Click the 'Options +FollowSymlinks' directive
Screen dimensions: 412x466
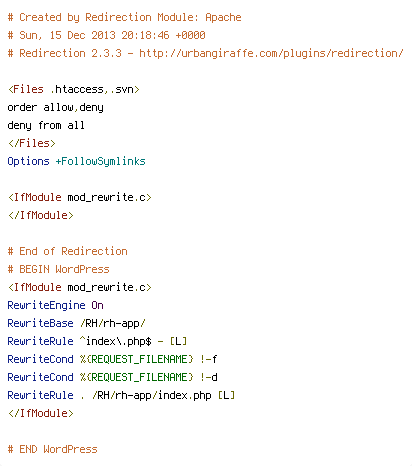[x=76, y=161]
